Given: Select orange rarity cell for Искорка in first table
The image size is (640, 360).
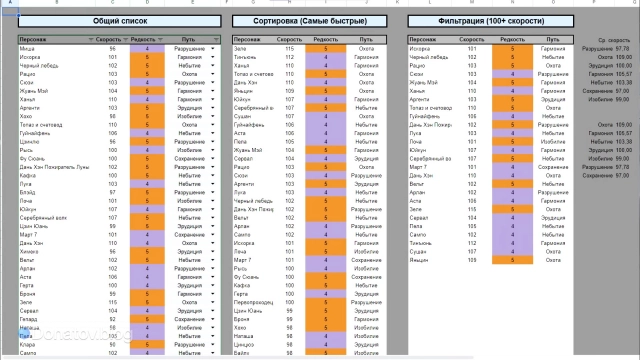Looking at the screenshot, I should (x=147, y=57).
